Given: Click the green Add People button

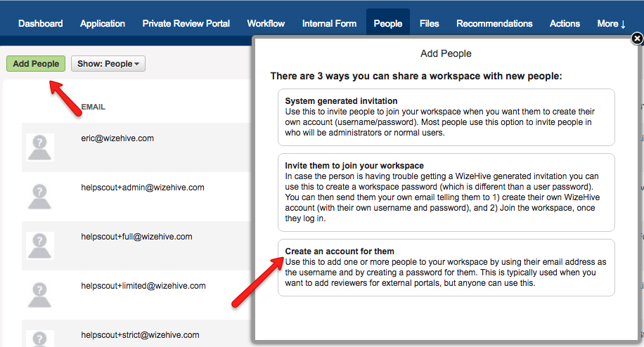Looking at the screenshot, I should pyautogui.click(x=36, y=64).
